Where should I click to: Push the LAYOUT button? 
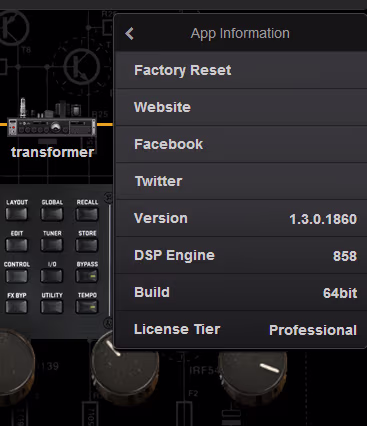(17, 214)
